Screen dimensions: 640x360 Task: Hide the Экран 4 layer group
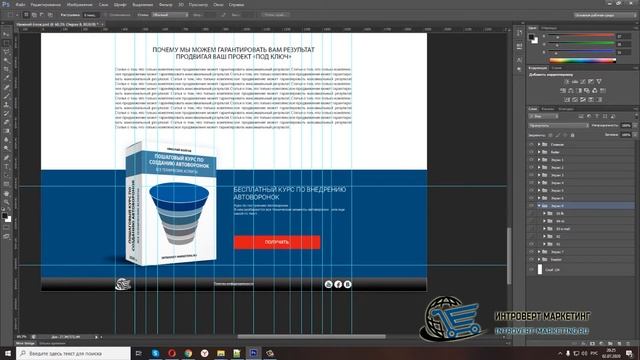coord(531,182)
